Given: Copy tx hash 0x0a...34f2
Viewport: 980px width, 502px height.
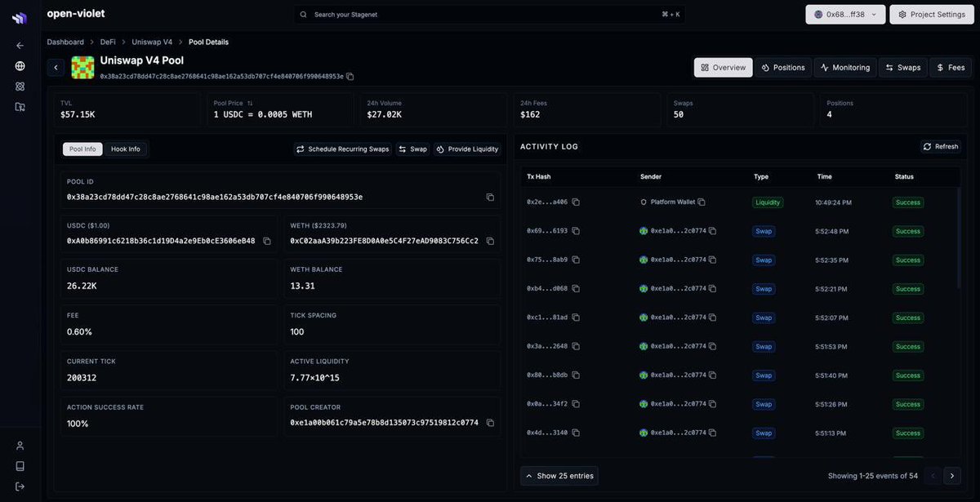Looking at the screenshot, I should pyautogui.click(x=576, y=404).
